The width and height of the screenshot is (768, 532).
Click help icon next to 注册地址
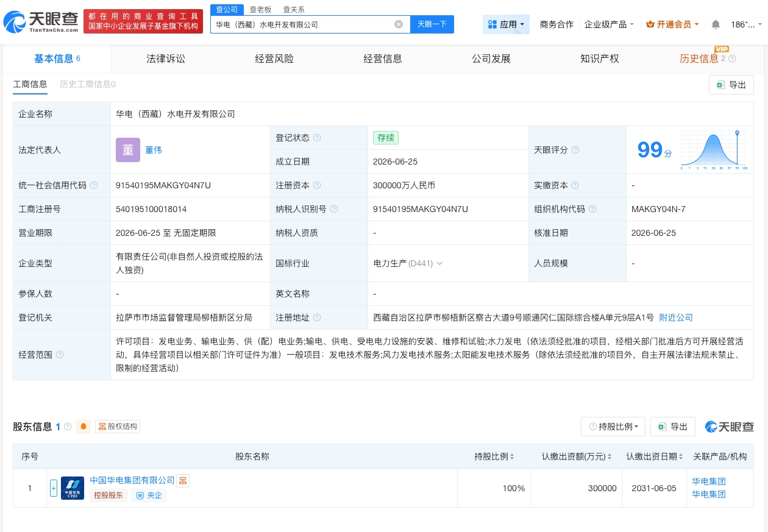[x=317, y=317]
